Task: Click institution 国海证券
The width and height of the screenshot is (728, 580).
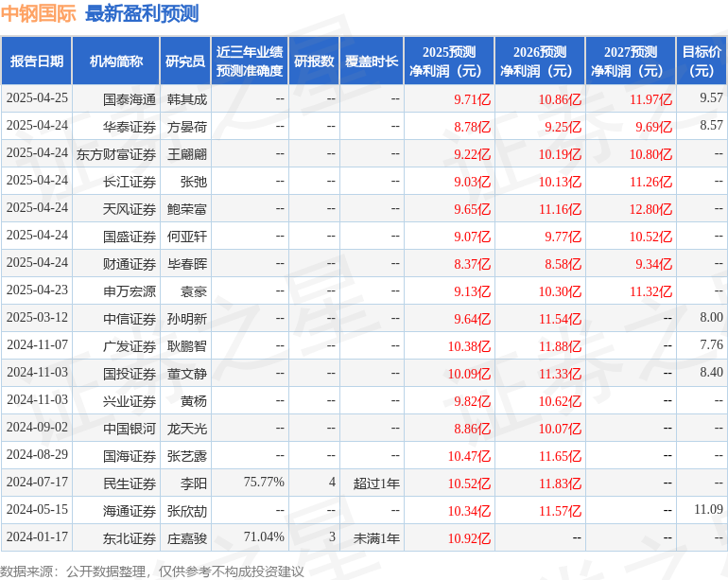Action: (130, 456)
